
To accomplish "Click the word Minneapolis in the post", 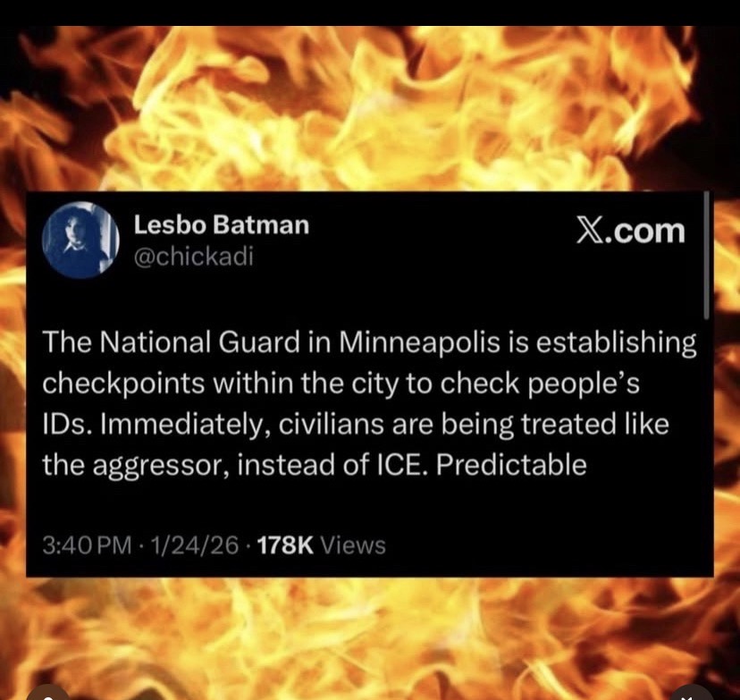I will 418,342.
